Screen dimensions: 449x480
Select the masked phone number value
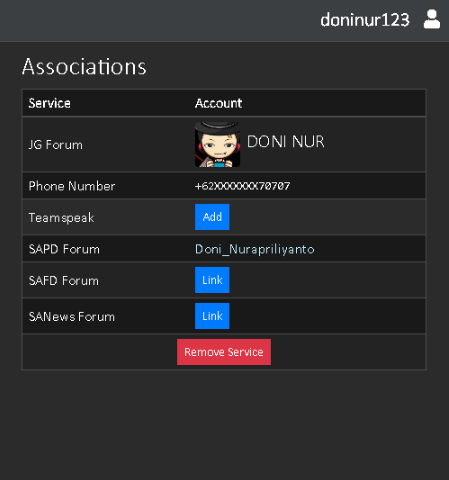click(242, 186)
